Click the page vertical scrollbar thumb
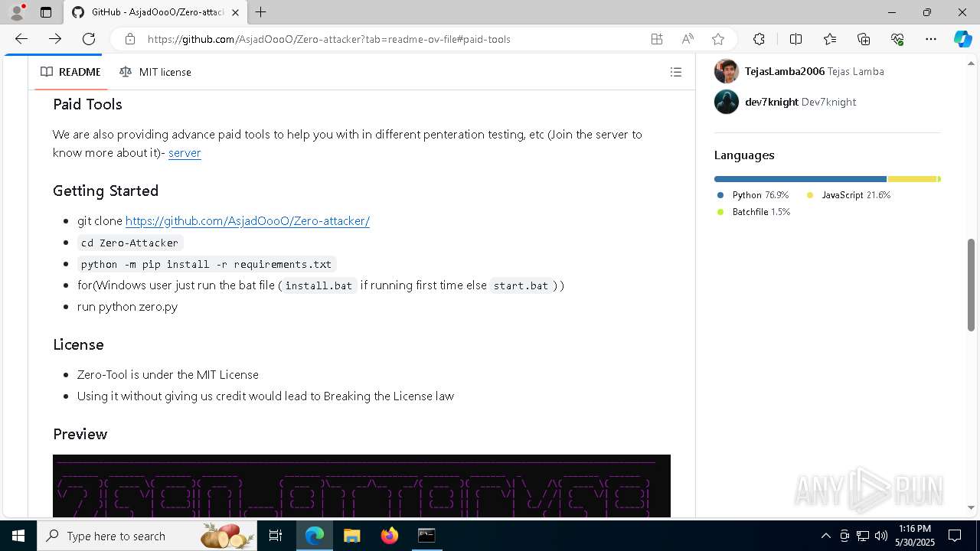This screenshot has height=551, width=980. (971, 285)
